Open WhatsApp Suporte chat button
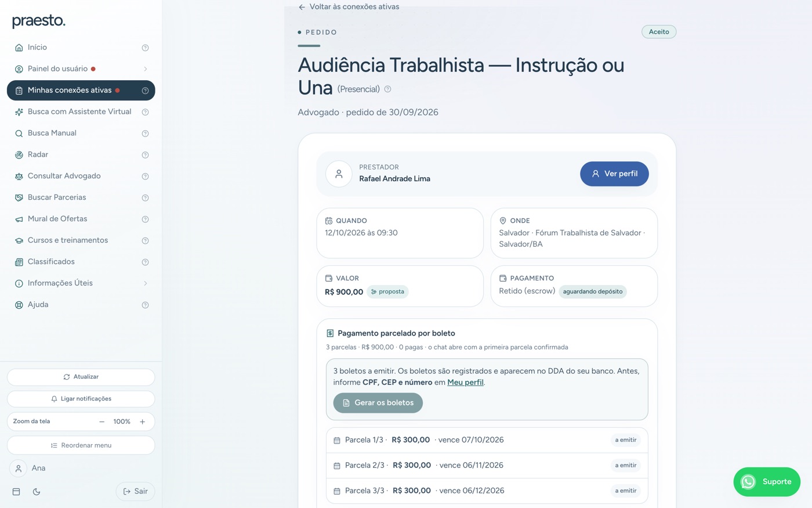 (x=767, y=482)
